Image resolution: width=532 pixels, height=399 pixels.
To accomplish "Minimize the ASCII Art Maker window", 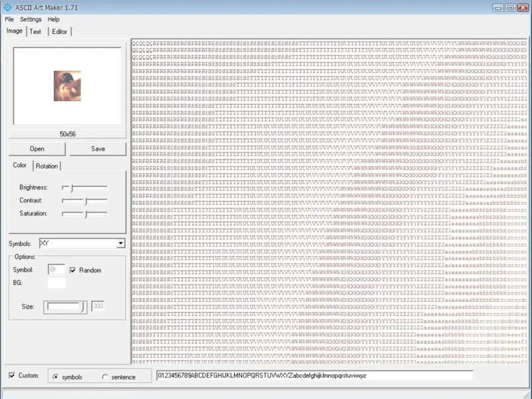I will (x=498, y=7).
